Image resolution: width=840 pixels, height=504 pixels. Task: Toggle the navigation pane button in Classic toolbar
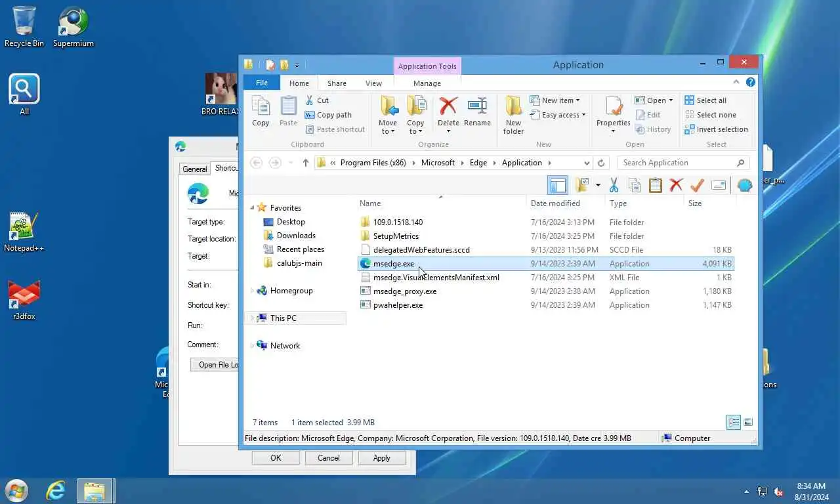[x=558, y=185]
